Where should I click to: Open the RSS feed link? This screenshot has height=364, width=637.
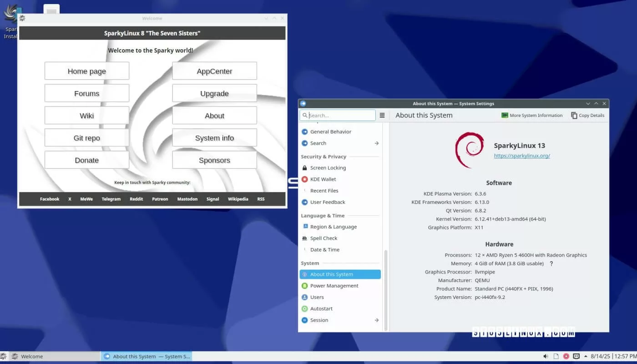[261, 199]
